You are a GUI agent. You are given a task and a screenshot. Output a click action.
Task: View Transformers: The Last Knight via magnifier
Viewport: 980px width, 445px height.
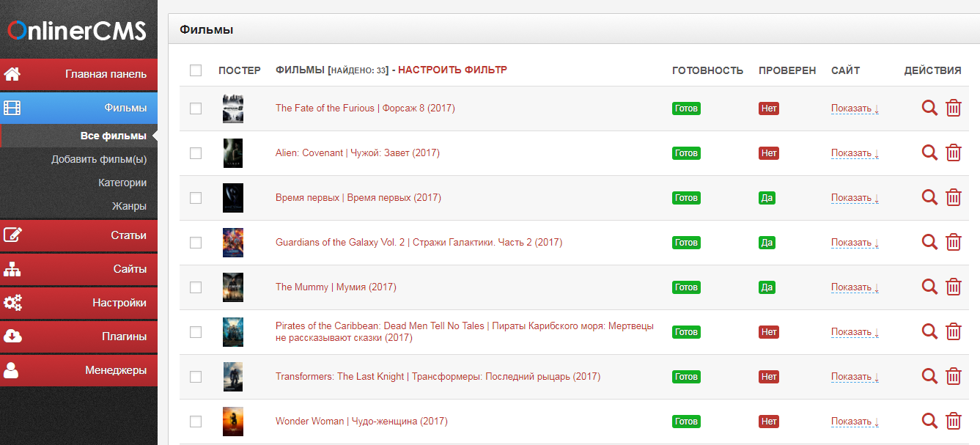[x=929, y=377]
